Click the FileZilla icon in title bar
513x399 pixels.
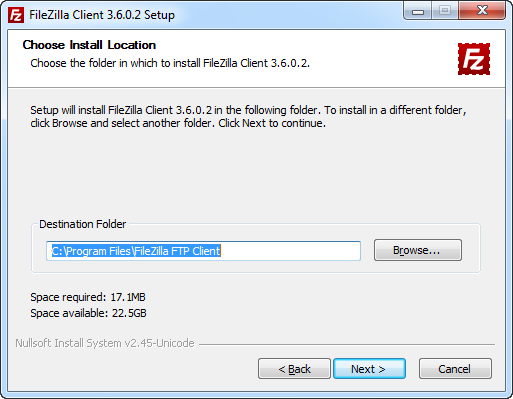[x=16, y=15]
